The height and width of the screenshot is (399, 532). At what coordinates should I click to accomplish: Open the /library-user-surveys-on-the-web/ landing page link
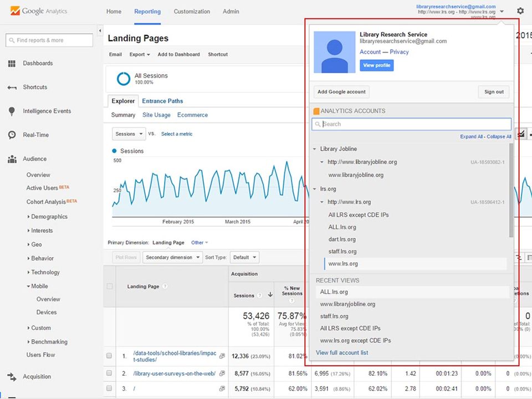[x=175, y=374]
